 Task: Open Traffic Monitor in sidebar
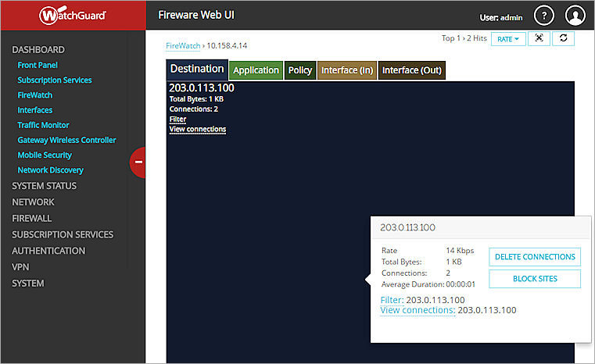click(x=43, y=125)
